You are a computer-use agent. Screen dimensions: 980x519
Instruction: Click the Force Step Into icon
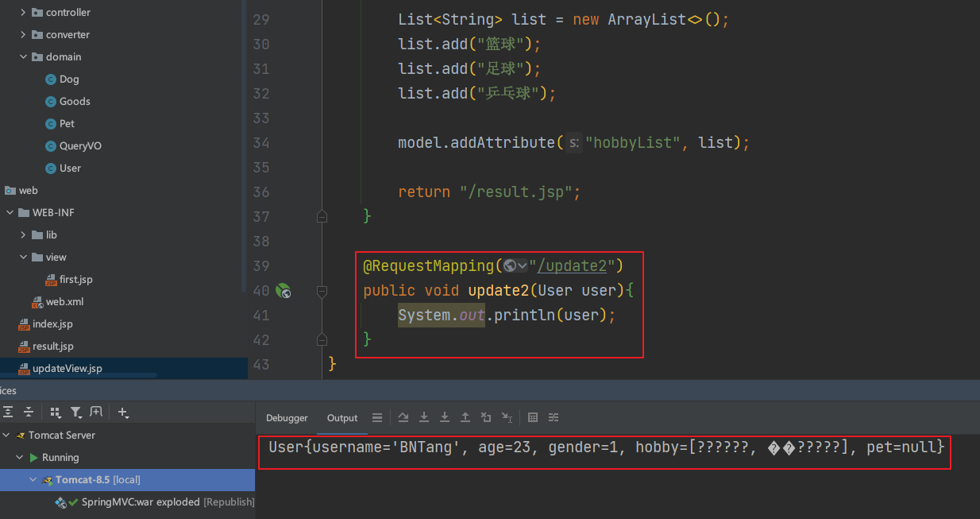pyautogui.click(x=445, y=417)
